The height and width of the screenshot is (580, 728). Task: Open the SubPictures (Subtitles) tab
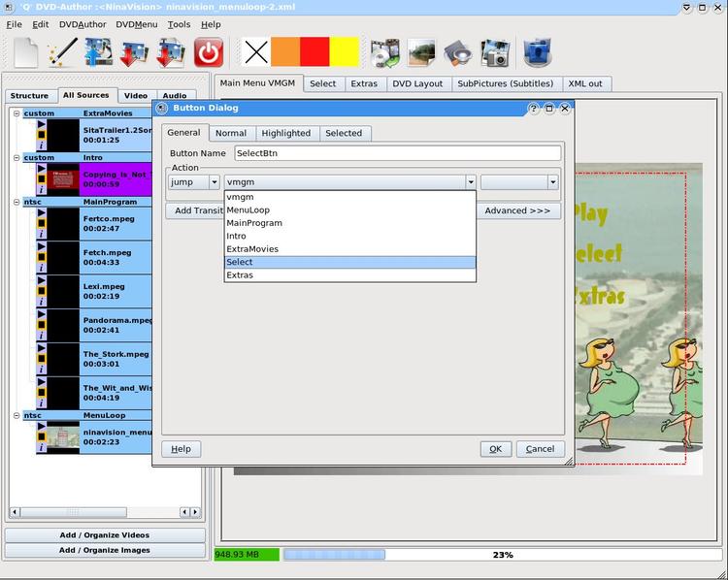505,84
